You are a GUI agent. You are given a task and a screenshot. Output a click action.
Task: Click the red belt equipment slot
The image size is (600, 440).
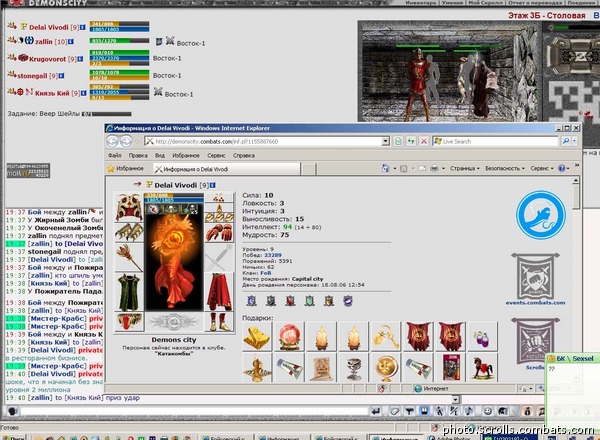click(x=129, y=321)
